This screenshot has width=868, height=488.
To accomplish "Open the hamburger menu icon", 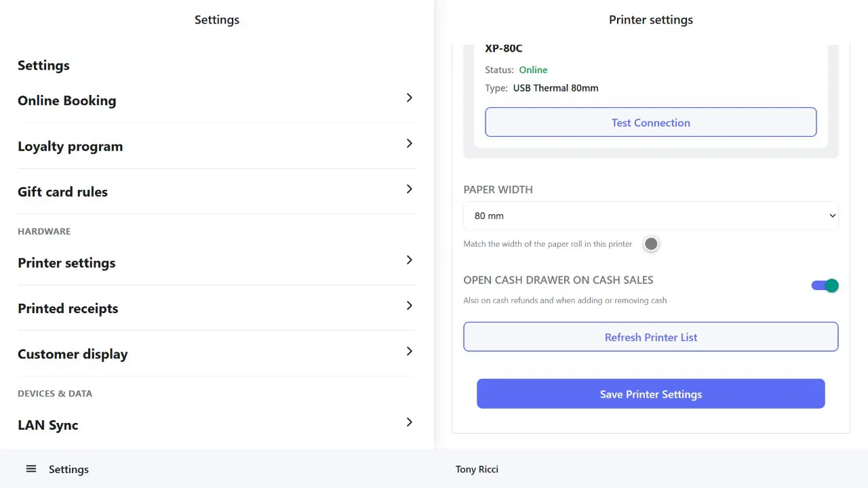I will (31, 469).
